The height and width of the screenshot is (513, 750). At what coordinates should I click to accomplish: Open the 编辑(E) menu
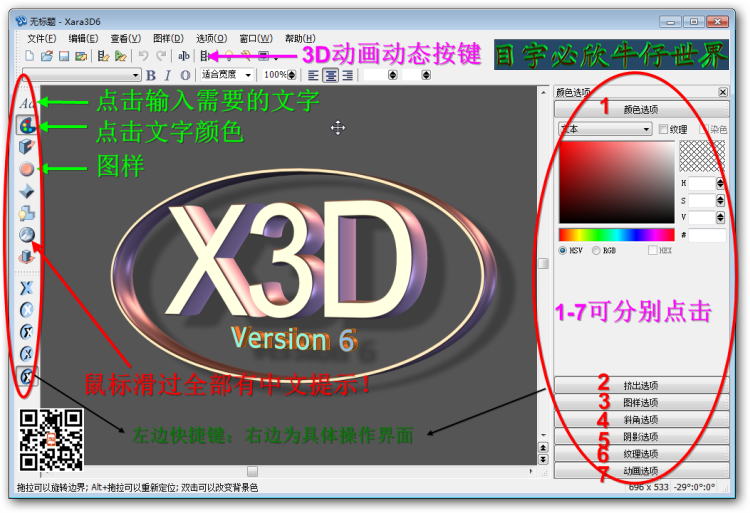(x=83, y=38)
